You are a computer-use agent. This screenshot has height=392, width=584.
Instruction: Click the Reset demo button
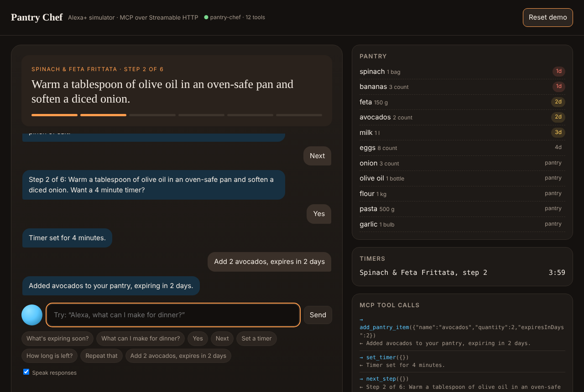coord(548,17)
